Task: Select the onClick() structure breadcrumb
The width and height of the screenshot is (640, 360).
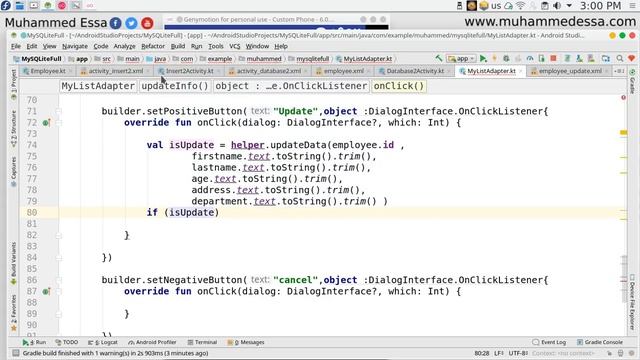Action: click(x=399, y=86)
